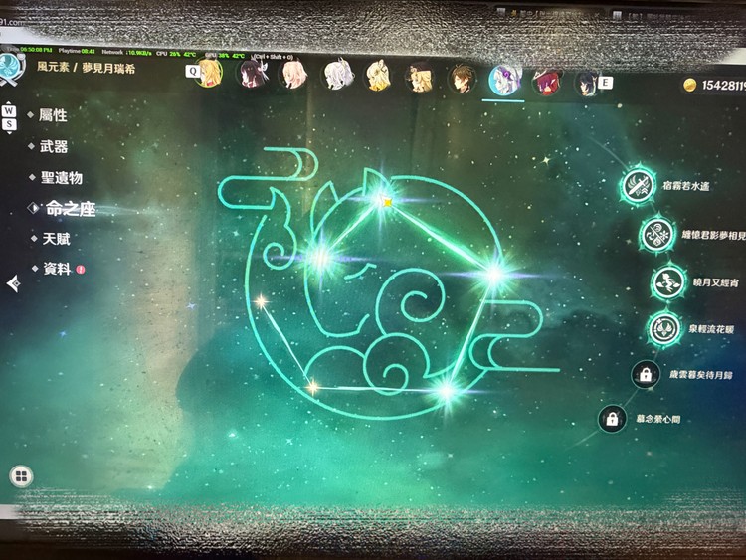Click the 歲雲暮矣待月歸 label
The height and width of the screenshot is (560, 746).
coord(701,375)
